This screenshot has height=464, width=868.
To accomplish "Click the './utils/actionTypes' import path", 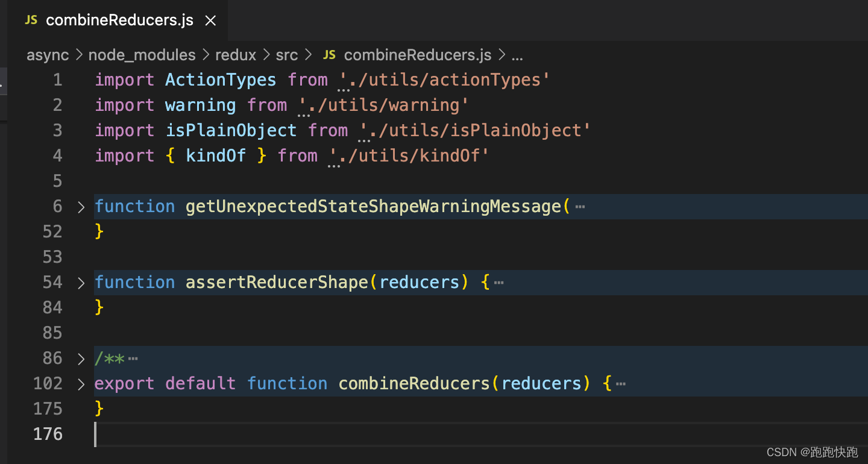I will coord(444,80).
